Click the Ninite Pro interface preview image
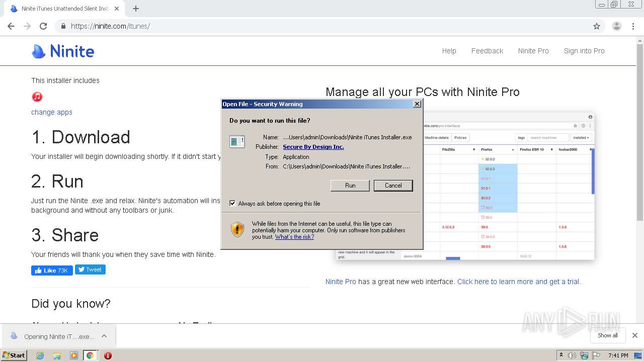Screen dimensions: 644x362 pos(508,186)
